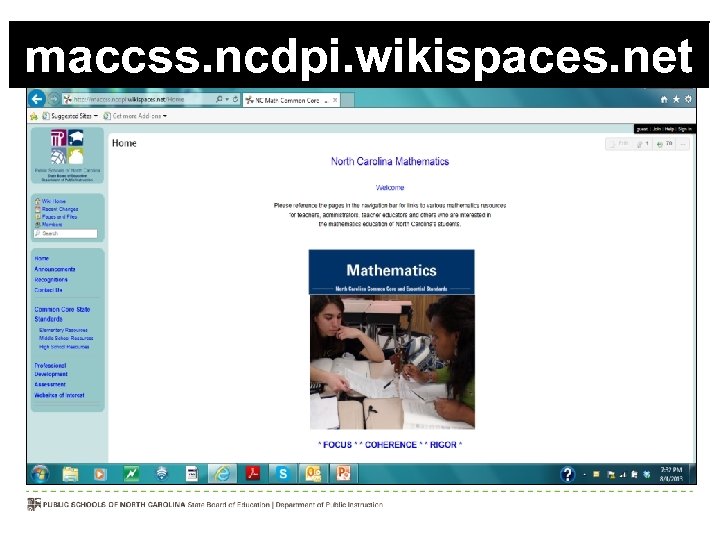The image size is (720, 540).
Task: Open the Windows Start button
Action: (x=40, y=473)
